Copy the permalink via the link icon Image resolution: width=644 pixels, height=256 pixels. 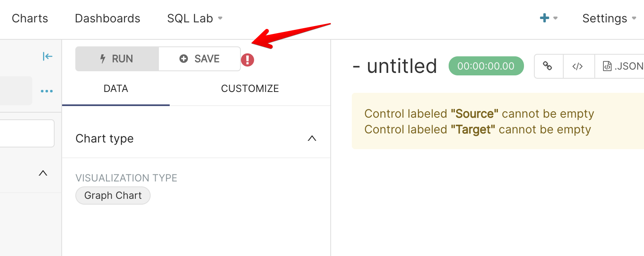point(548,66)
